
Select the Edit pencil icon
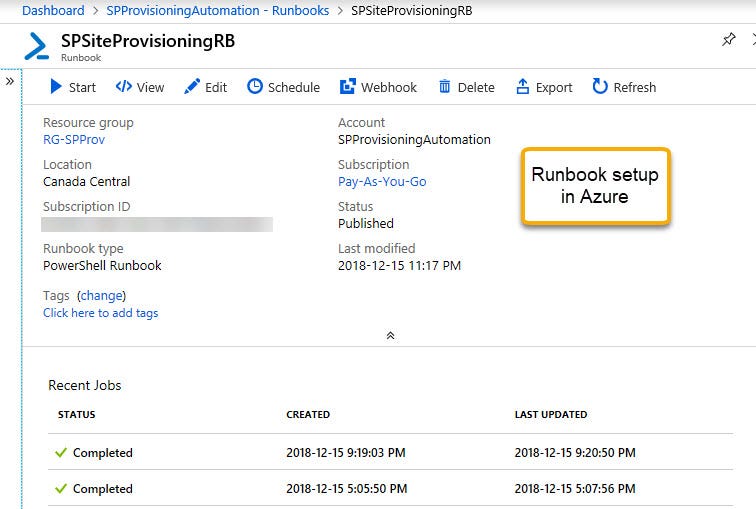coord(191,87)
